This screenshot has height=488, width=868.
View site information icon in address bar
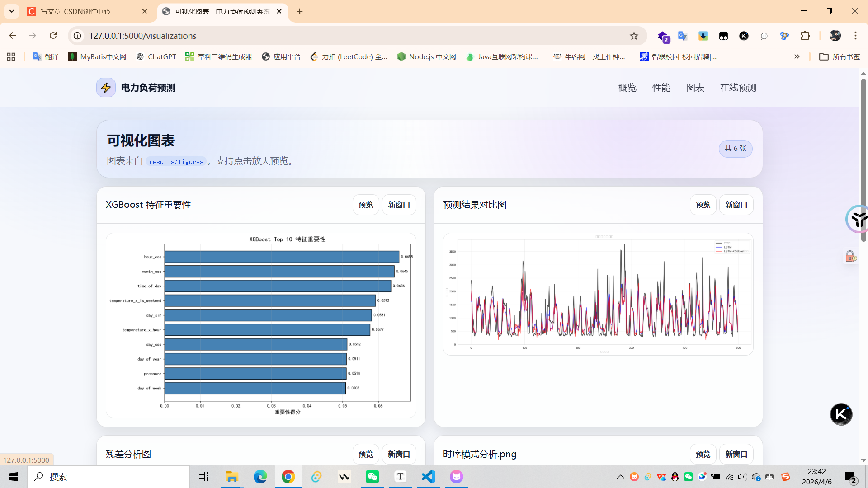pyautogui.click(x=78, y=36)
